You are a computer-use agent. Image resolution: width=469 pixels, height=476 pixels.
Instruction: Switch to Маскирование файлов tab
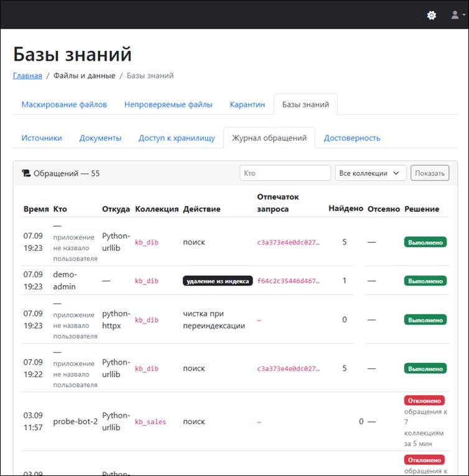[64, 104]
